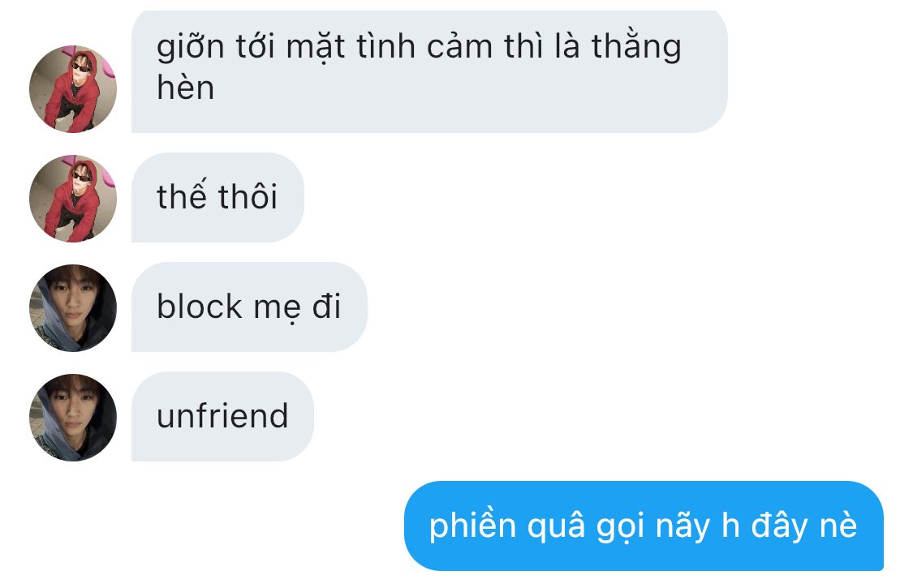This screenshot has width=913, height=588.
Task: Click red hoodie avatar next to "thế thôi"
Action: 73,199
